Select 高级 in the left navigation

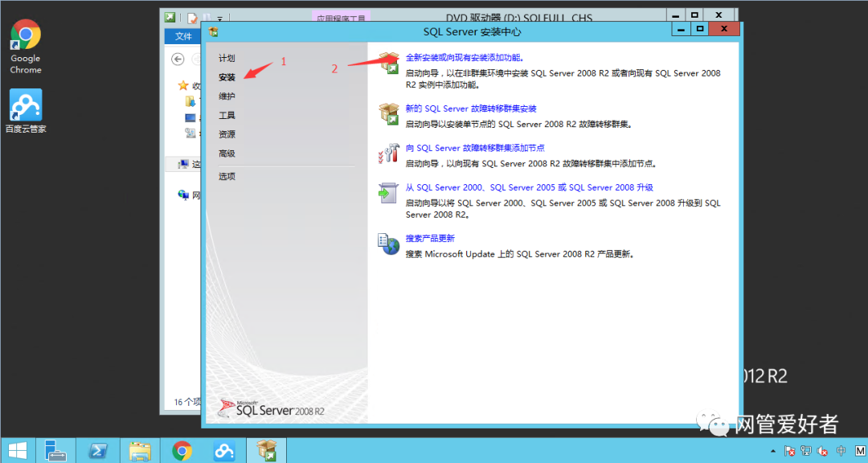[227, 154]
